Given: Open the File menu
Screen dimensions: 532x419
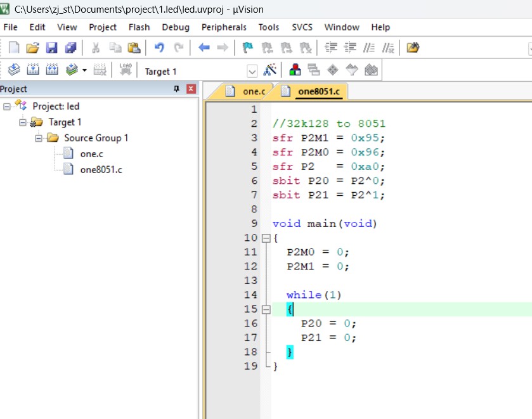Looking at the screenshot, I should click(11, 27).
